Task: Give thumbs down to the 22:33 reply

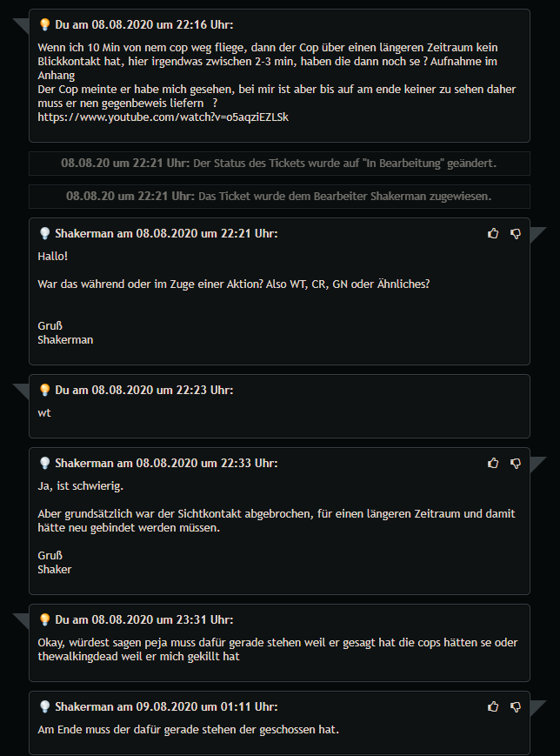Action: pyautogui.click(x=516, y=464)
